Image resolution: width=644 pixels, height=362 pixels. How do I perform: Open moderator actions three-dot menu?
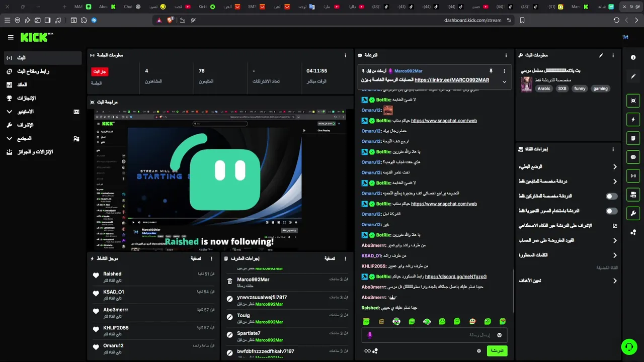click(x=345, y=258)
